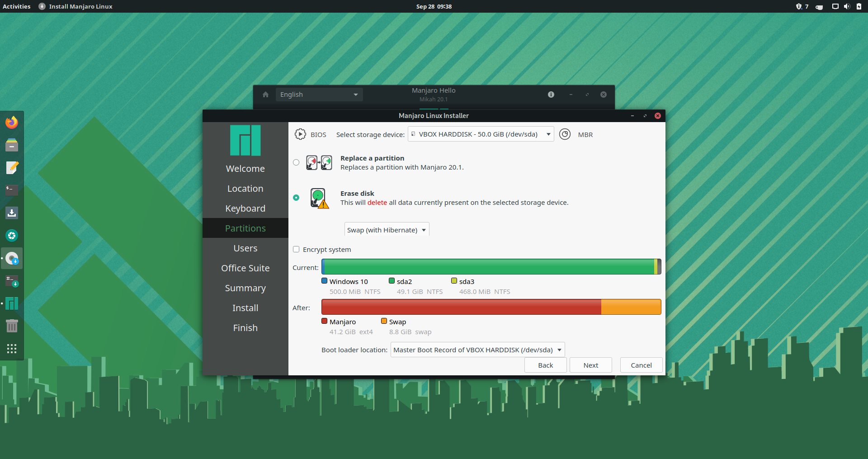Close the Manjaro Linux Installer window

[658, 116]
